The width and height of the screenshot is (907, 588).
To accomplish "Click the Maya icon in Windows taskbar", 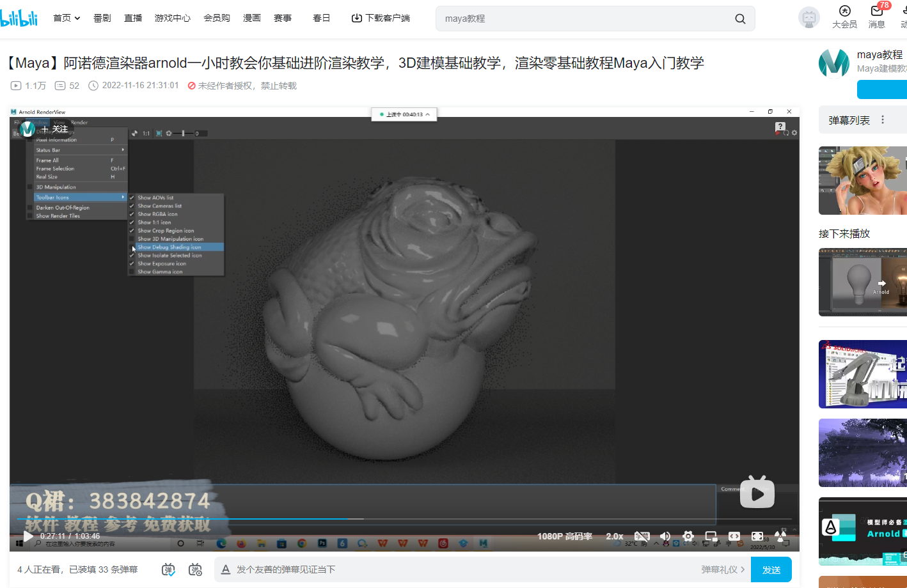I will pyautogui.click(x=484, y=543).
